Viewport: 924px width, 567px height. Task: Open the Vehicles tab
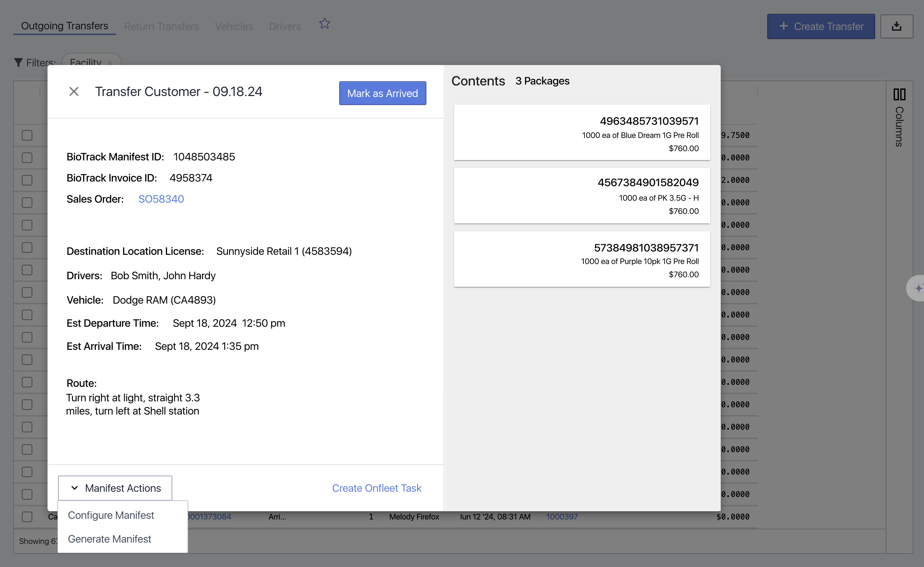point(234,26)
